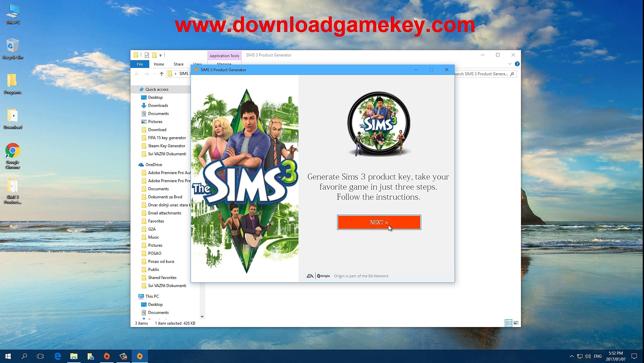Click File Explorer on the taskbar

tap(74, 356)
